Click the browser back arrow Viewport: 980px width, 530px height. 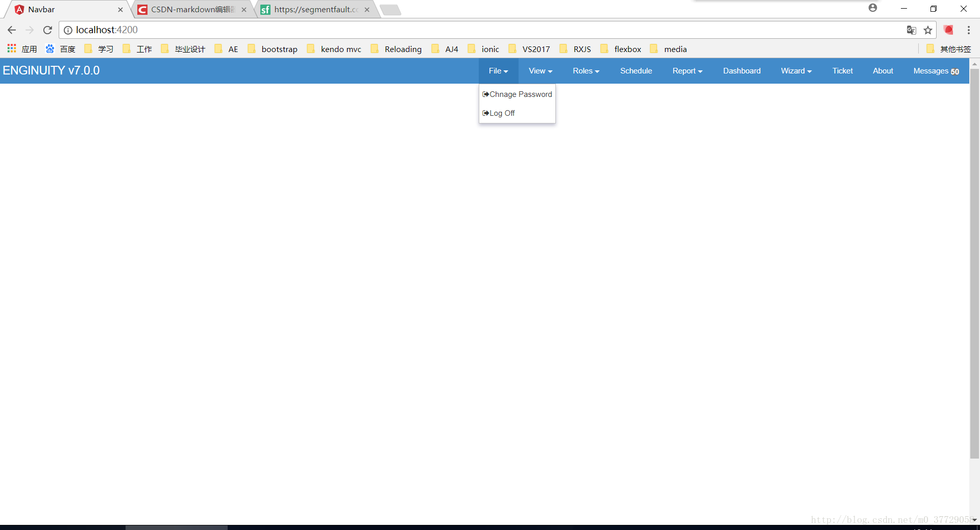click(x=12, y=30)
